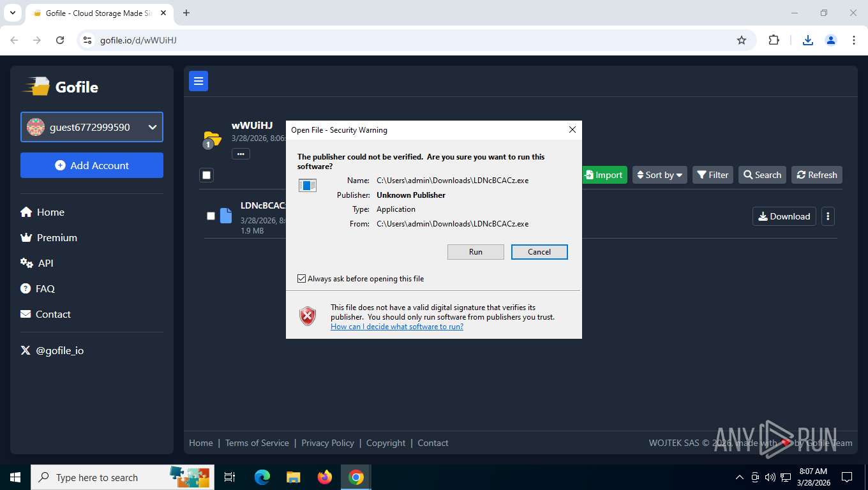
Task: Select the Gofile browser tab
Action: tap(99, 13)
